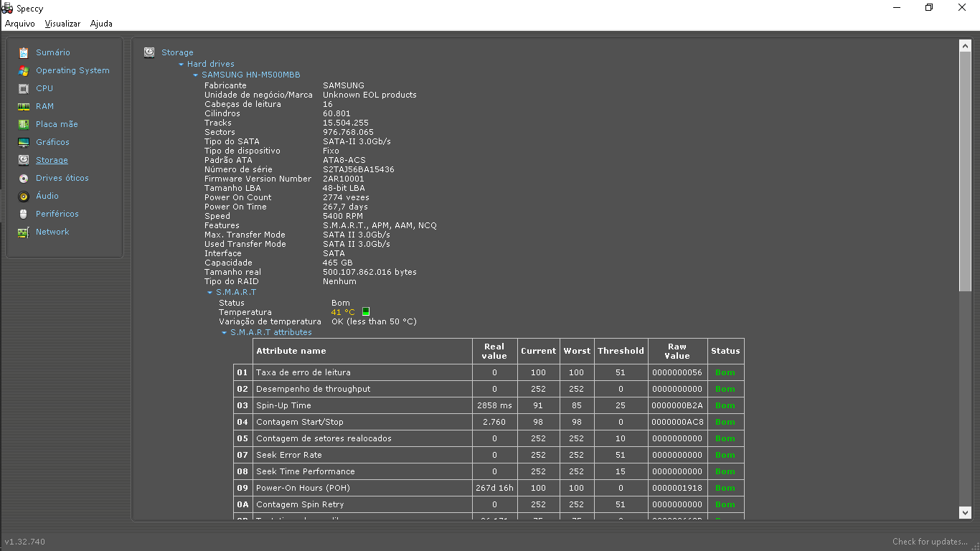
Task: Click the Network icon in sidebar
Action: (x=24, y=232)
